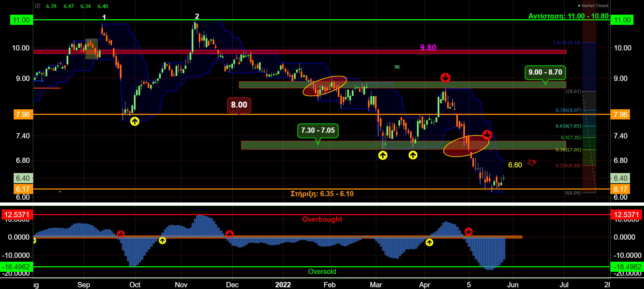Select the Overbought label in the oscillator

pos(322,219)
